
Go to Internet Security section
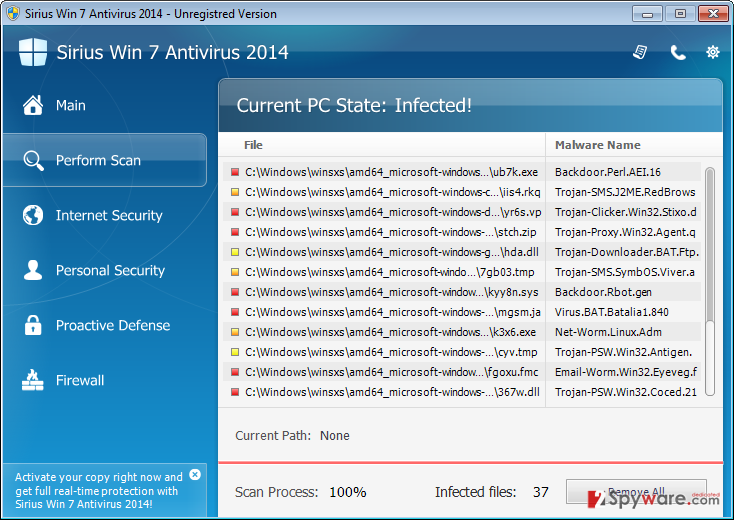tap(109, 215)
